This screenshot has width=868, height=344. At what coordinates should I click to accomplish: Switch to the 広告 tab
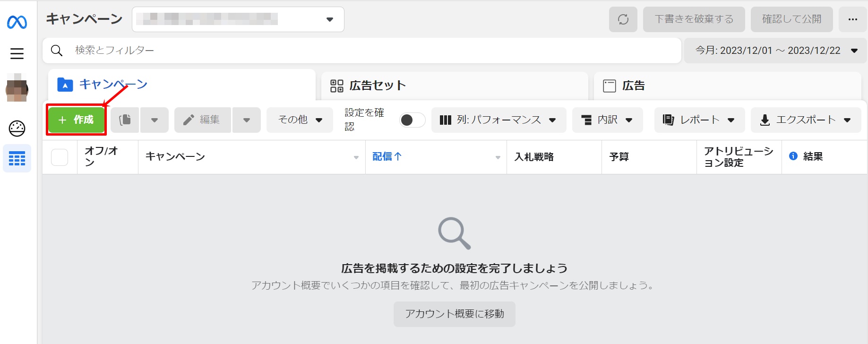[727, 86]
